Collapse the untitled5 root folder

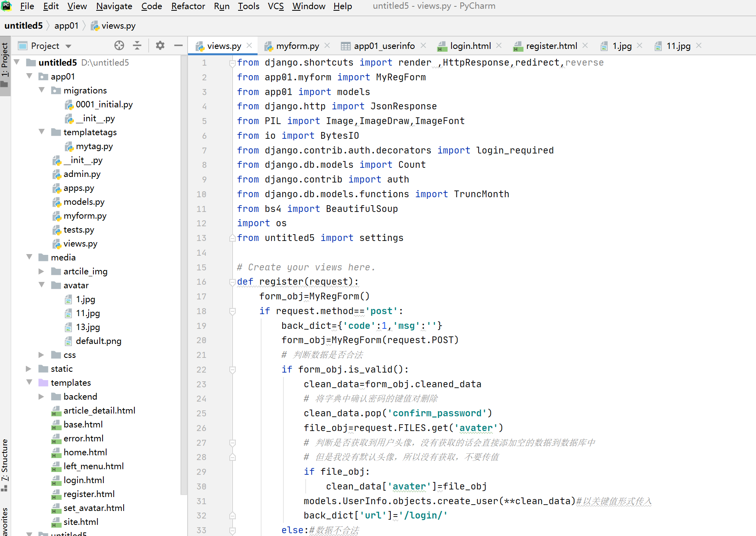[x=17, y=62]
